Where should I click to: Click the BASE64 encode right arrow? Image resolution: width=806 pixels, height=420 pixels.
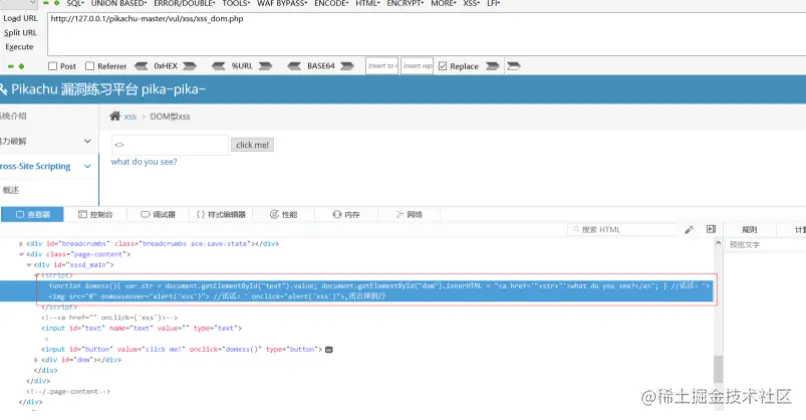pyautogui.click(x=347, y=66)
